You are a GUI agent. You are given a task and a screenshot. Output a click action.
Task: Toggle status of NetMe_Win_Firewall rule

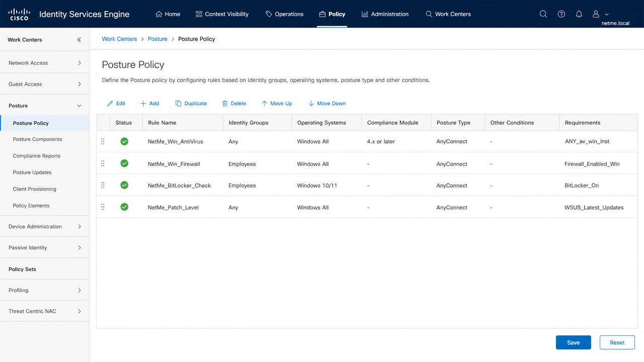124,163
